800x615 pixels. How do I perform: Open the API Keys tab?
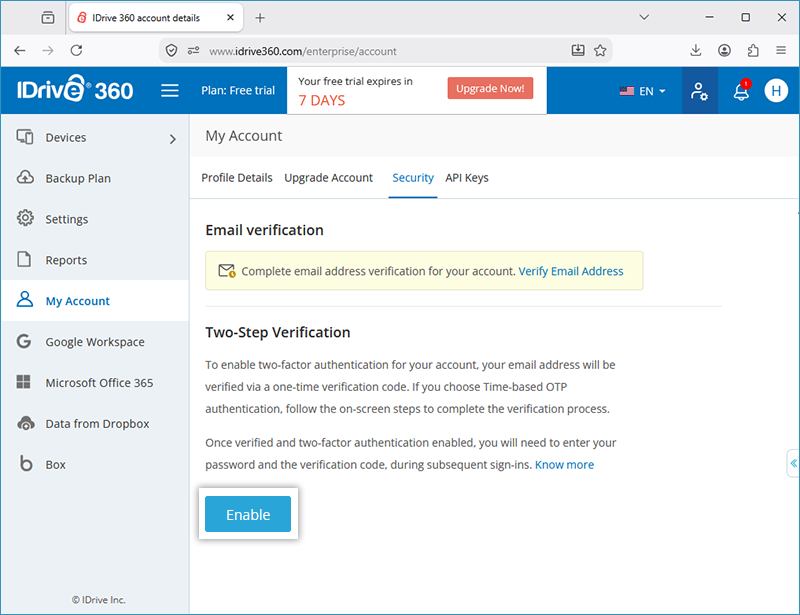(x=467, y=178)
